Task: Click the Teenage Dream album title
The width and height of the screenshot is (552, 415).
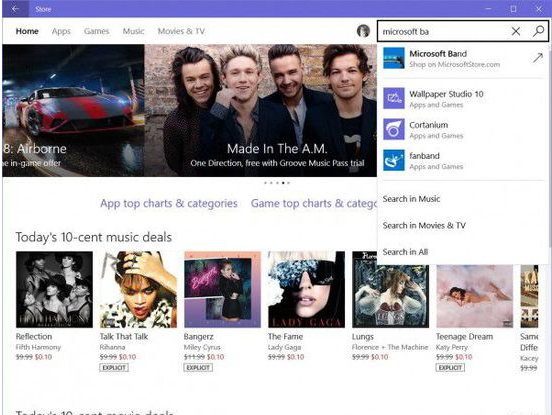Action: [x=465, y=337]
